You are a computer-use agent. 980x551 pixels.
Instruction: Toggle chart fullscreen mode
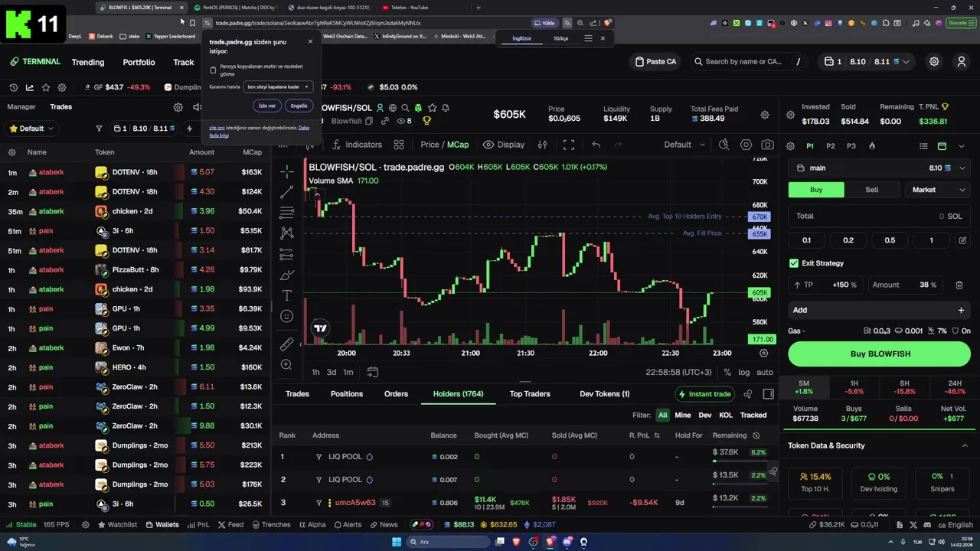[569, 145]
